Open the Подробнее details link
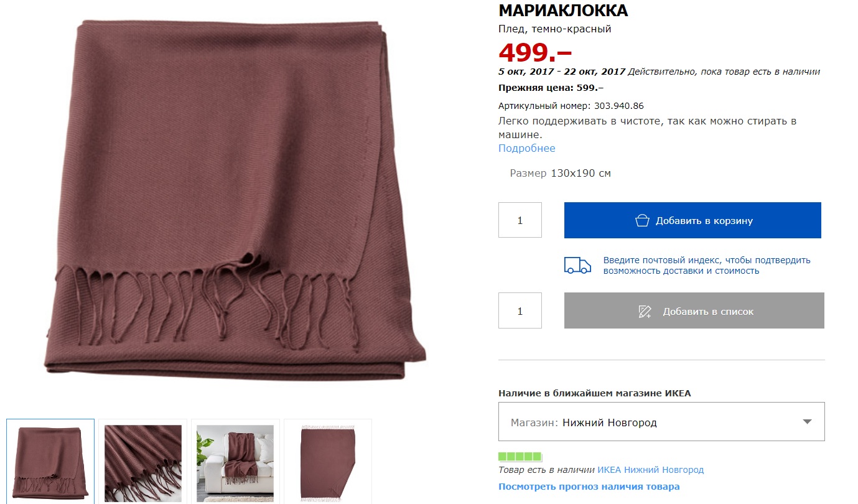Image resolution: width=858 pixels, height=504 pixels. click(x=526, y=148)
